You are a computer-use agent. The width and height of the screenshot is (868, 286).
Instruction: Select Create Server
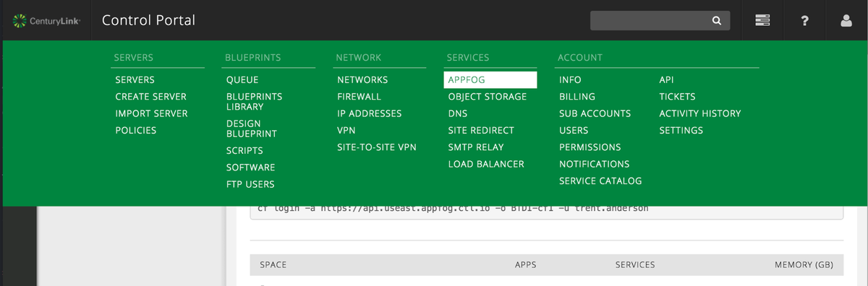pos(150,97)
